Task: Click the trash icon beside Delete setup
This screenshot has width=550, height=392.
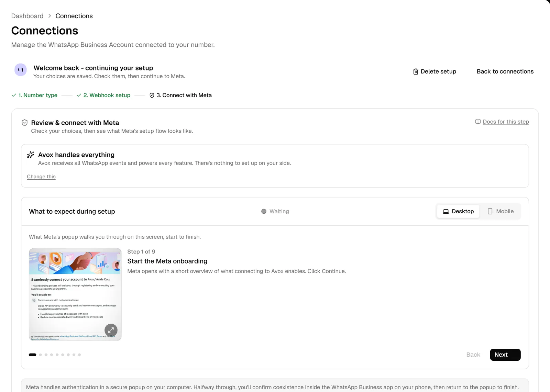Action: click(x=416, y=71)
